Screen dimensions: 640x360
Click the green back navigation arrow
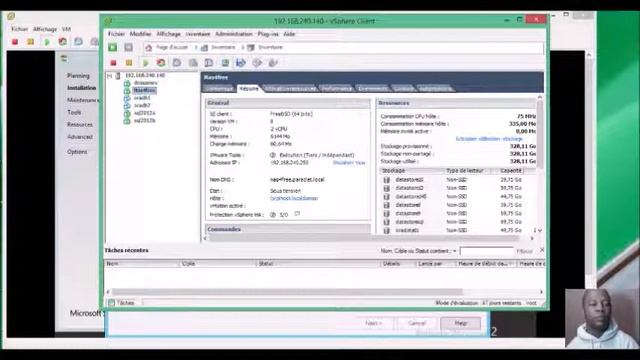[x=113, y=47]
